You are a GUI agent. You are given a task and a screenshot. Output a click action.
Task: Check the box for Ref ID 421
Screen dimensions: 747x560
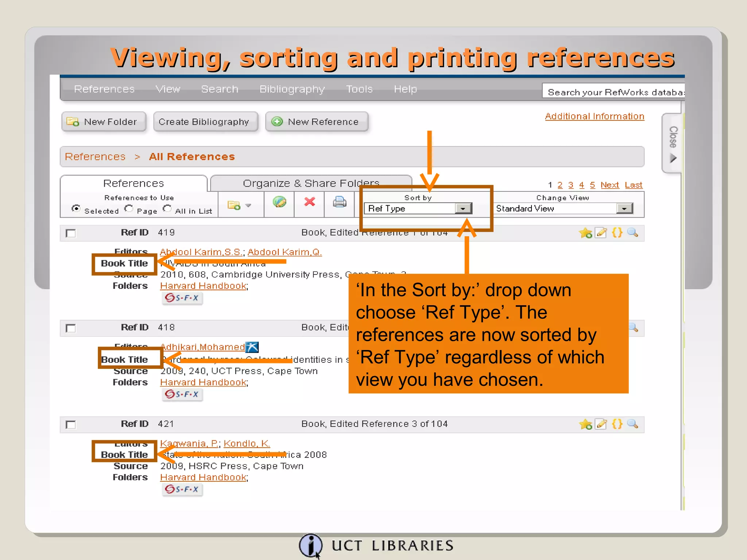[x=71, y=425]
